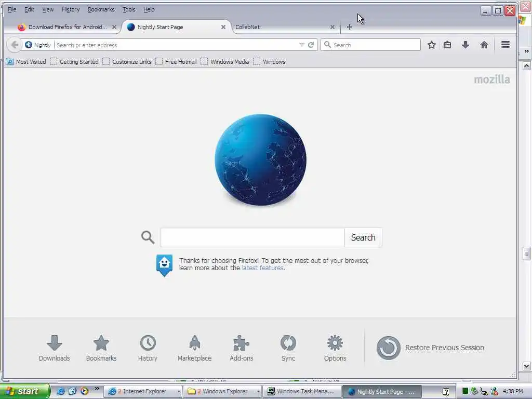The image size is (532, 399).
Task: Click the Windows Start button
Action: (25, 392)
